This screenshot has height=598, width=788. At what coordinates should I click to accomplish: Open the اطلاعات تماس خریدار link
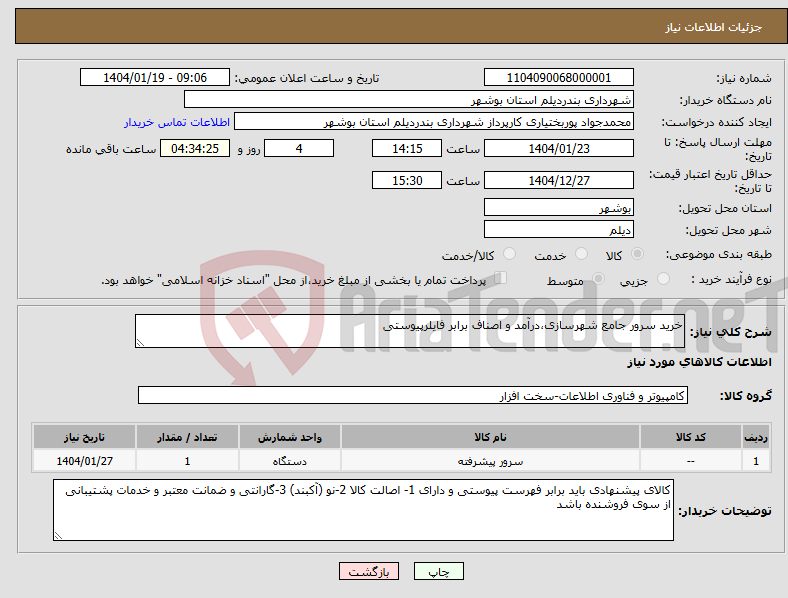(x=177, y=122)
